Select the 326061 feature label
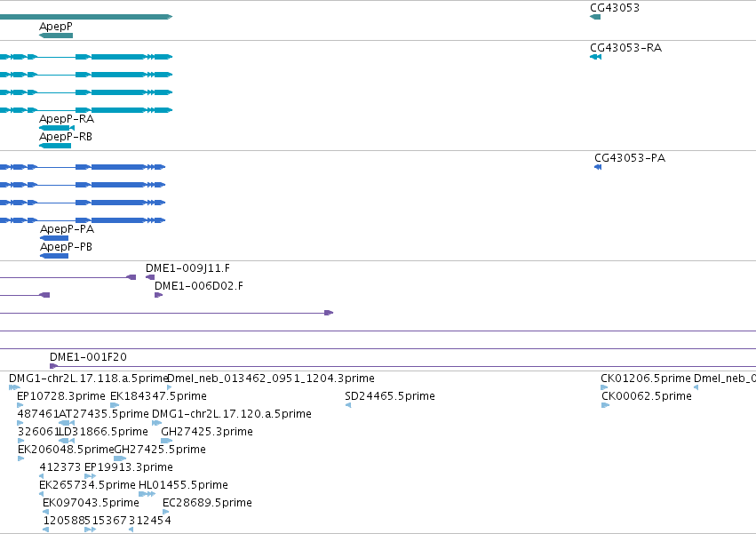 click(x=38, y=432)
